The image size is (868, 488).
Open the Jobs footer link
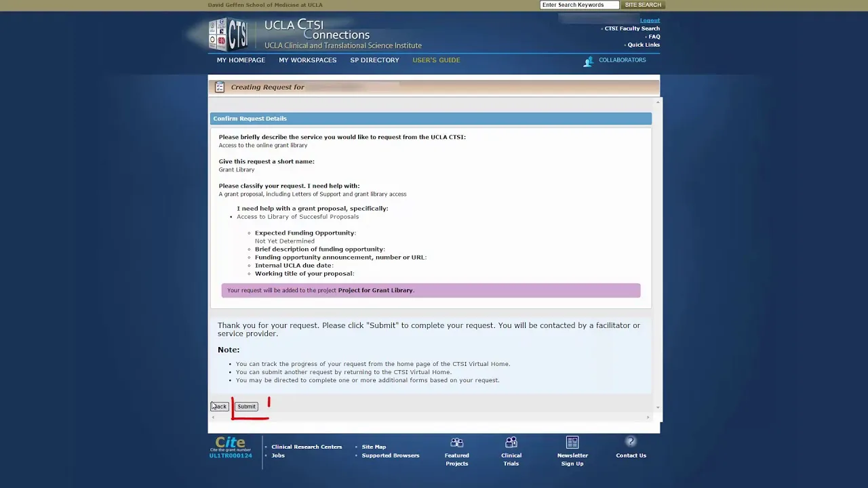coord(278,455)
